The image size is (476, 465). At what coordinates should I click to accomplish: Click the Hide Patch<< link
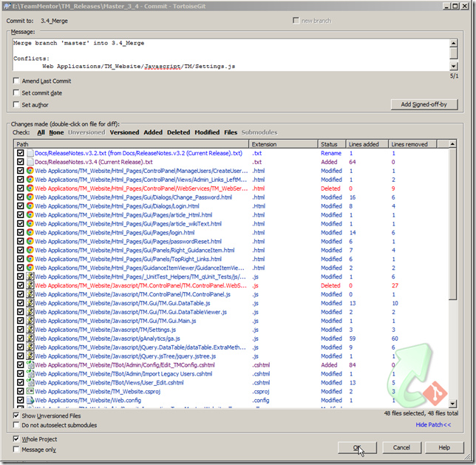pyautogui.click(x=433, y=424)
